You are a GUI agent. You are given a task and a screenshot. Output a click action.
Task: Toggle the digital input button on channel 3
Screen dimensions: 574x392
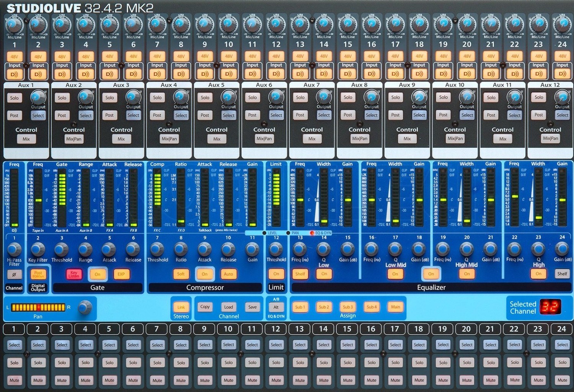[x=62, y=74]
